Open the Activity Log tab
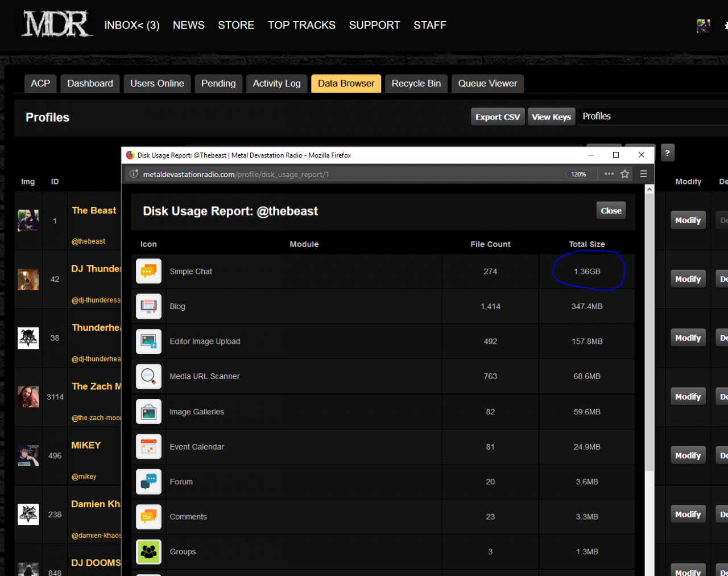 [277, 84]
